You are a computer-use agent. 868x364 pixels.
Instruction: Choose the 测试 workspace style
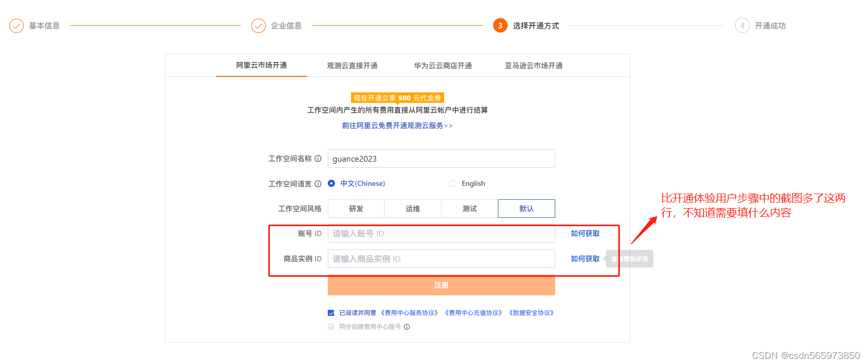[470, 209]
